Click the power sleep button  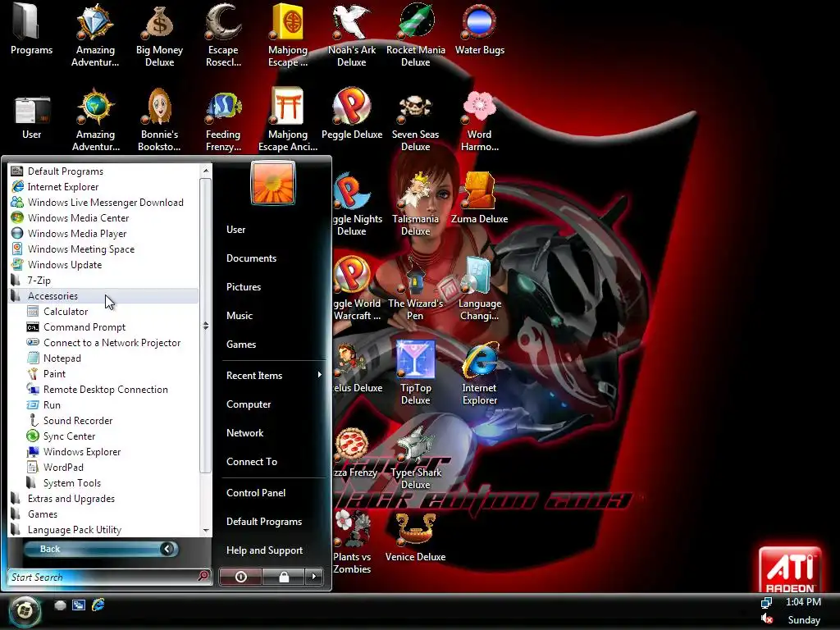click(240, 577)
